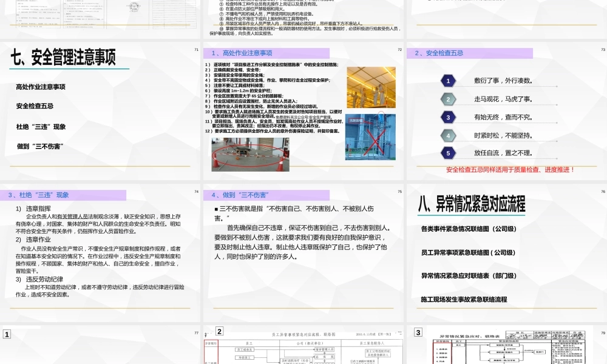The image size is (607, 364).
Task: Click dark hexagon badge number 5
Action: click(x=449, y=153)
